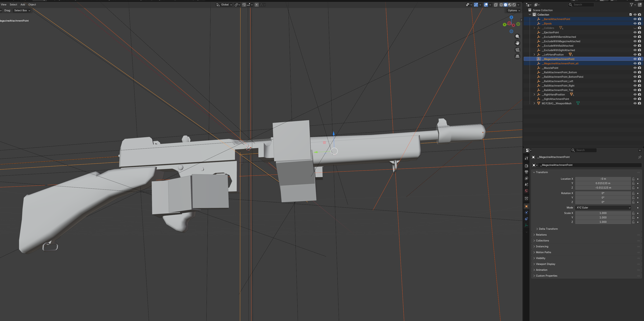Select wireframe viewport shading mode

tap(501, 5)
